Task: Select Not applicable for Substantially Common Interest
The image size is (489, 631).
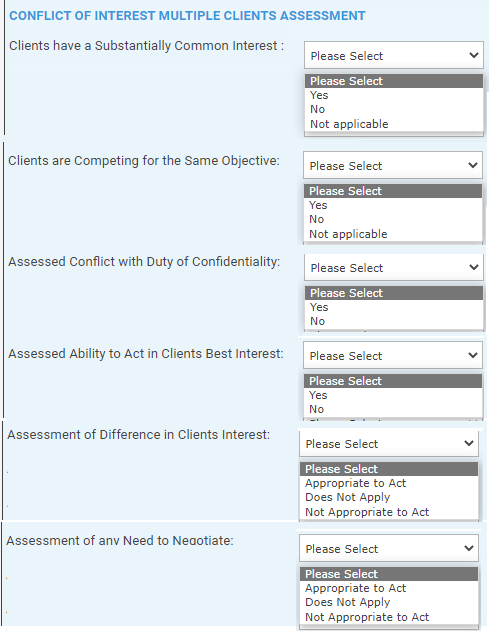Action: point(394,124)
